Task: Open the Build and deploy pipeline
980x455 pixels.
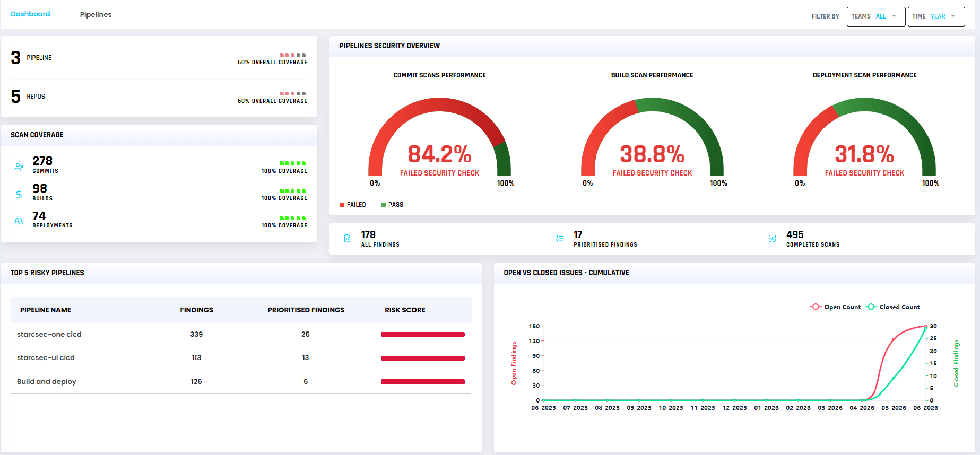Action: pyautogui.click(x=241, y=382)
